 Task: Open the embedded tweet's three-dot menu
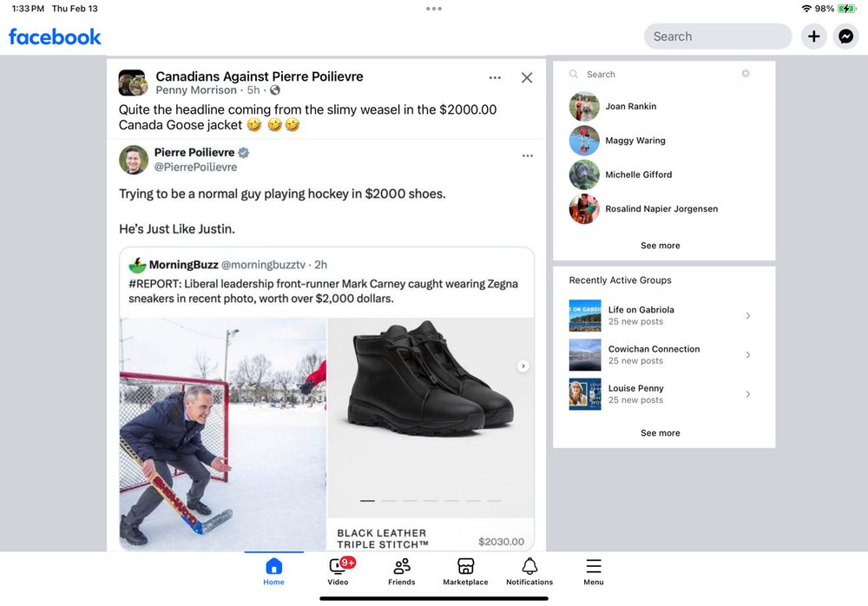click(527, 155)
